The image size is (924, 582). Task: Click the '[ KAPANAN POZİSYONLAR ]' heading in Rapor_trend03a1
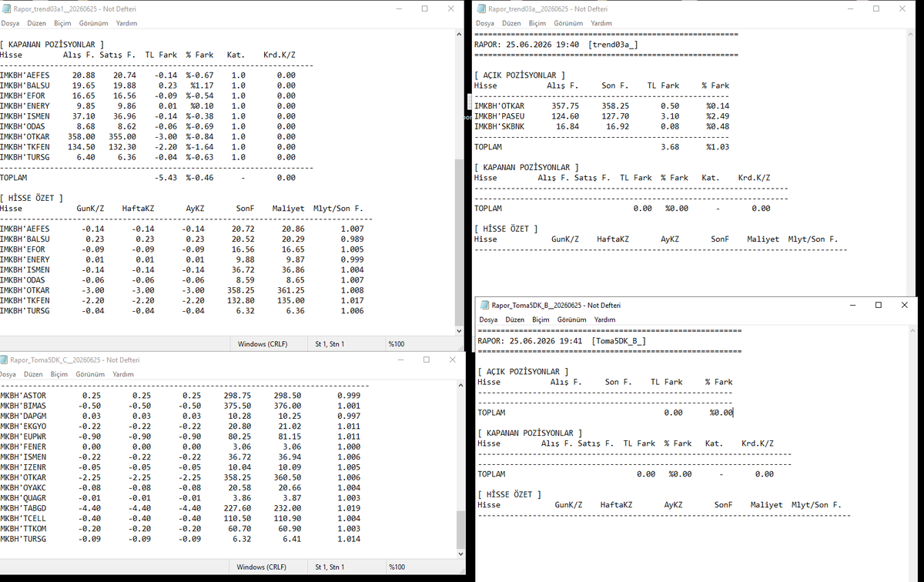click(x=52, y=45)
